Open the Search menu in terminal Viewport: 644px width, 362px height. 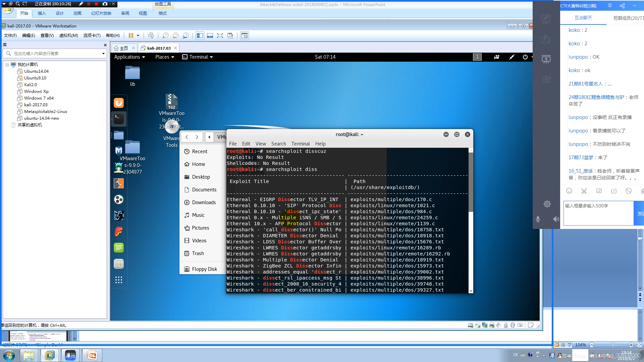point(278,144)
